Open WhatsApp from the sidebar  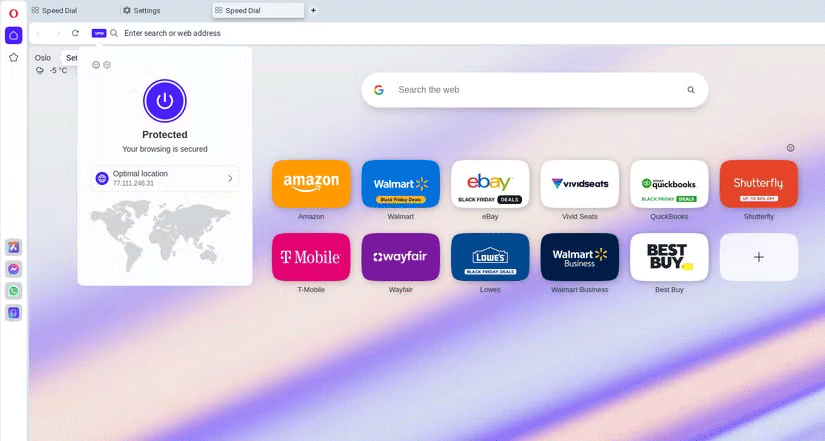(13, 291)
